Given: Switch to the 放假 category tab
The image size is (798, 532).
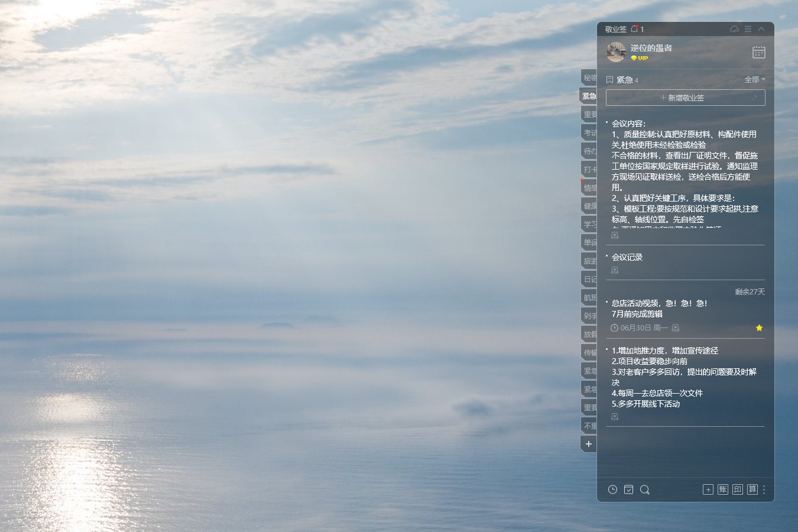Looking at the screenshot, I should [x=589, y=335].
